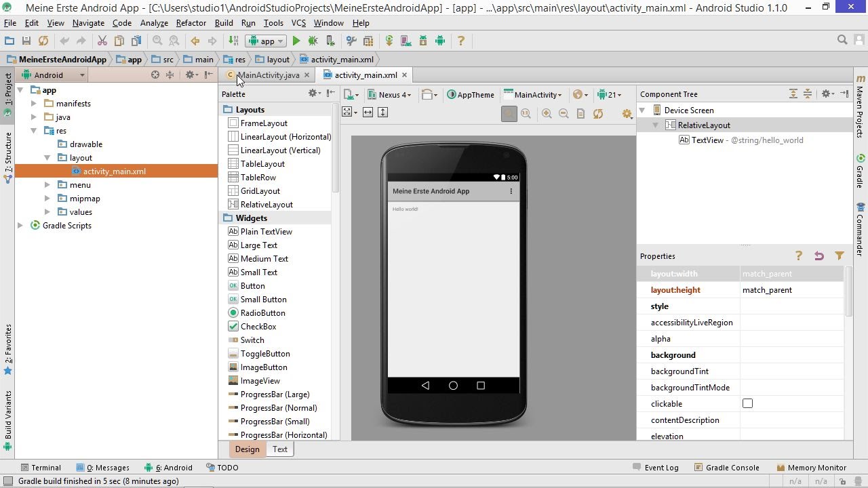Toggle layout width wrap/match button
The width and height of the screenshot is (868, 488).
coord(368,113)
